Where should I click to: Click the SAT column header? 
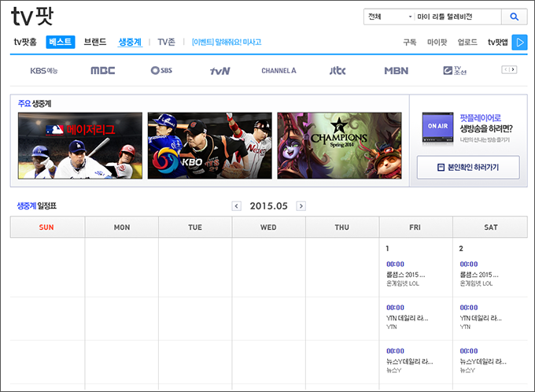(490, 227)
